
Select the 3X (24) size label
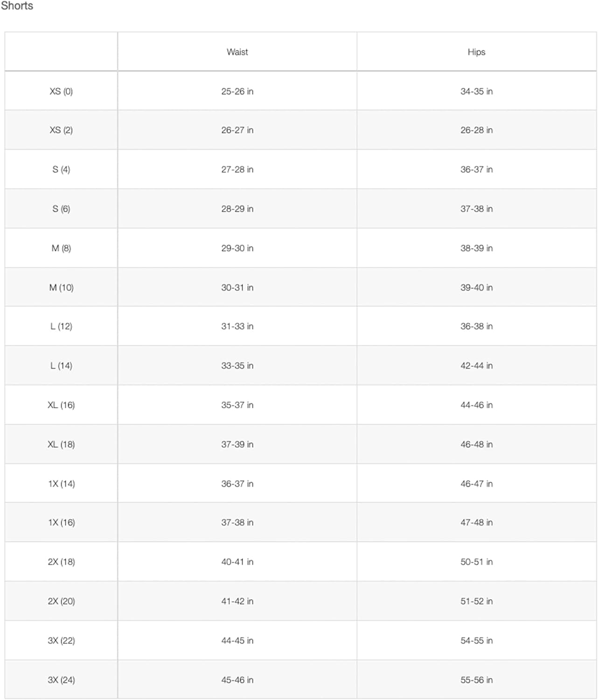pos(61,680)
